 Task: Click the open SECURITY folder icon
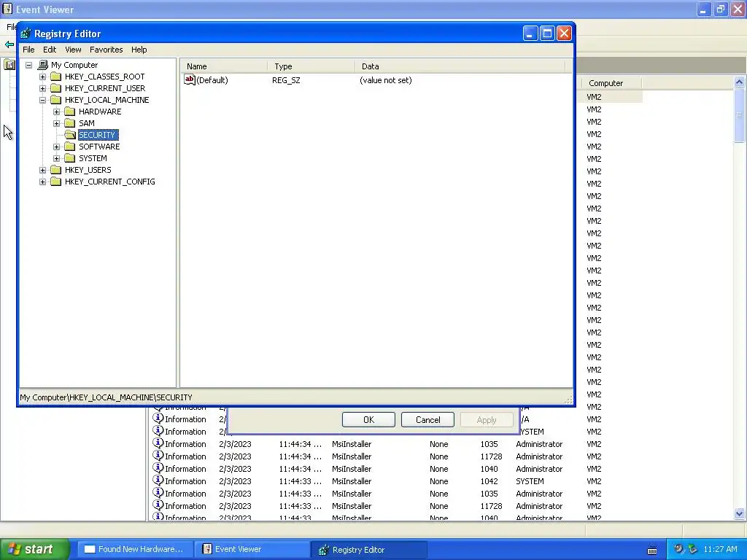click(x=70, y=135)
